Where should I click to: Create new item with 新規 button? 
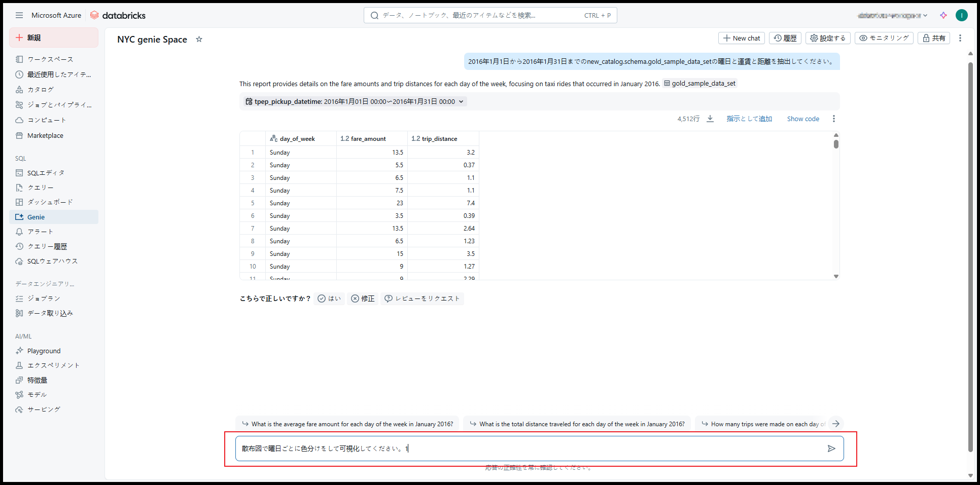[54, 38]
